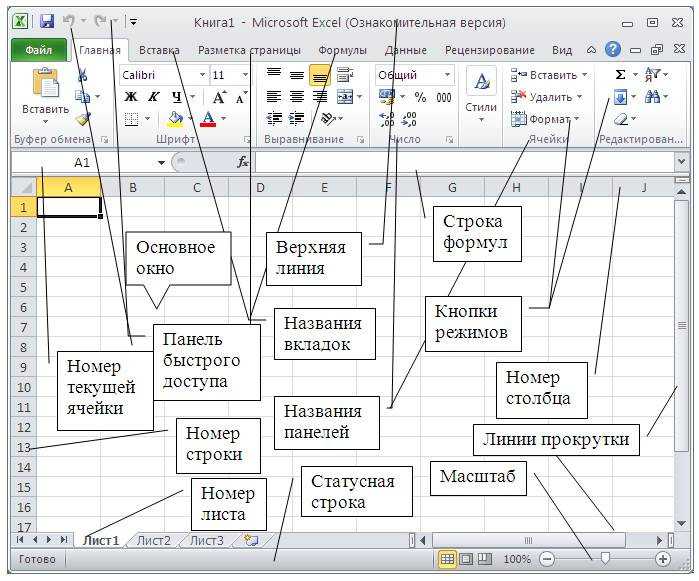Toggle Bold Ж formatting

coord(131,97)
